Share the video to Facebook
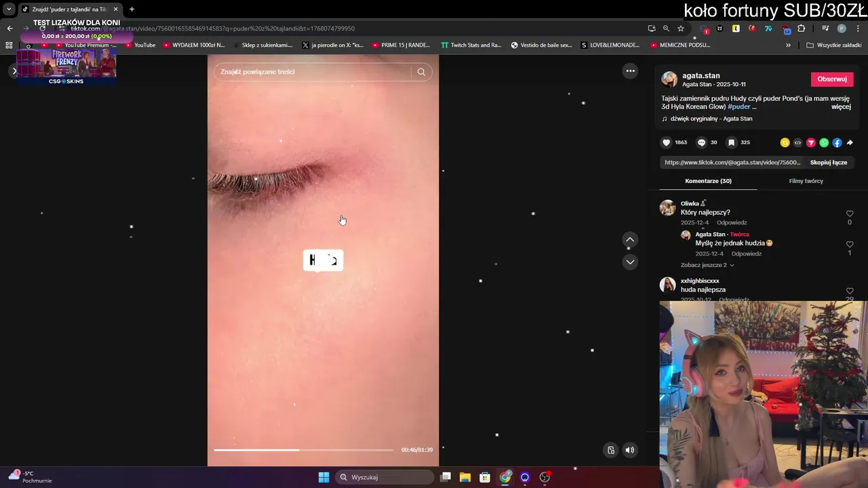Image resolution: width=868 pixels, height=488 pixels. [837, 142]
